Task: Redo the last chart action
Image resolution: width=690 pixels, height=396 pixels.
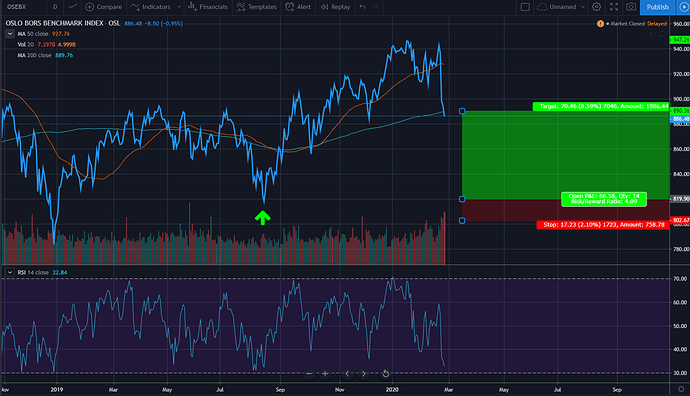Action: tap(375, 7)
